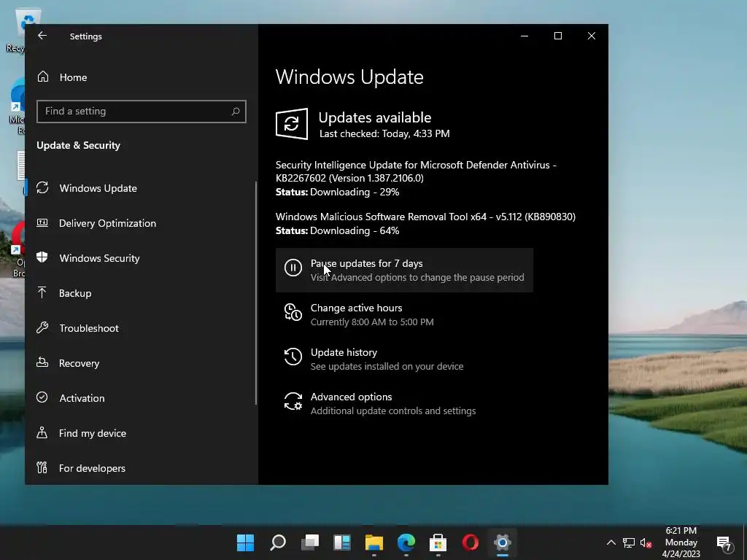Click Windows Malicious Software Removal Tool text

[425, 217]
